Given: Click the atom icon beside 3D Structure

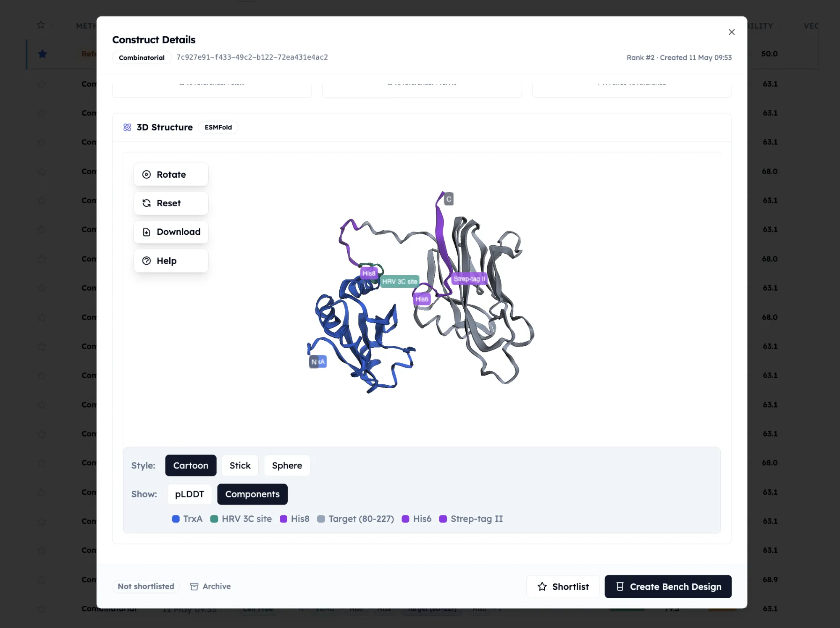Looking at the screenshot, I should point(127,127).
